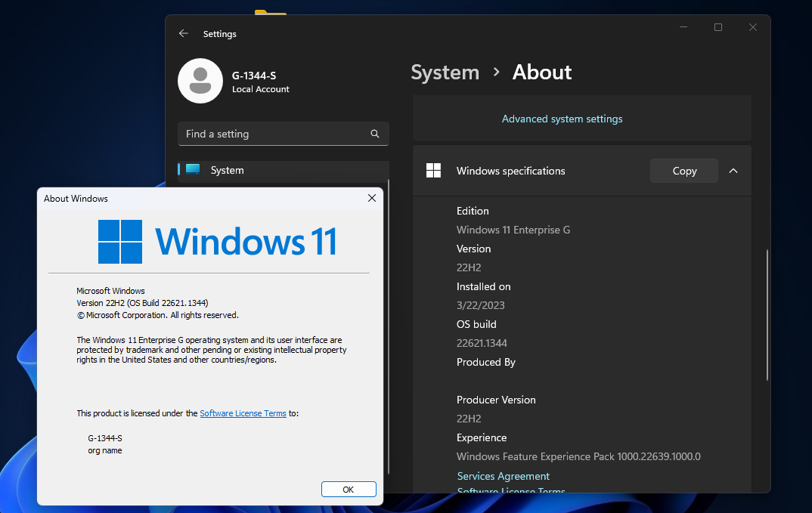The image size is (812, 513).
Task: Maximize the Settings window
Action: coord(718,27)
